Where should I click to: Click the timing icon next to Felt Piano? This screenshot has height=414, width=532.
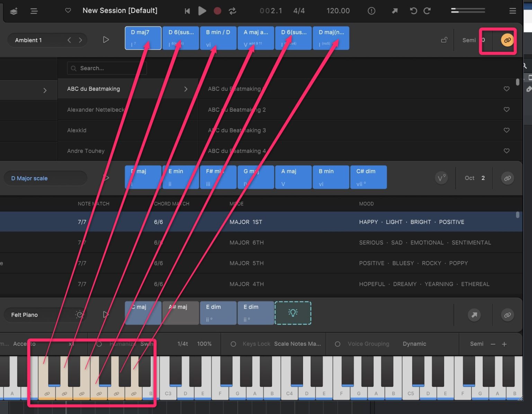pos(80,315)
